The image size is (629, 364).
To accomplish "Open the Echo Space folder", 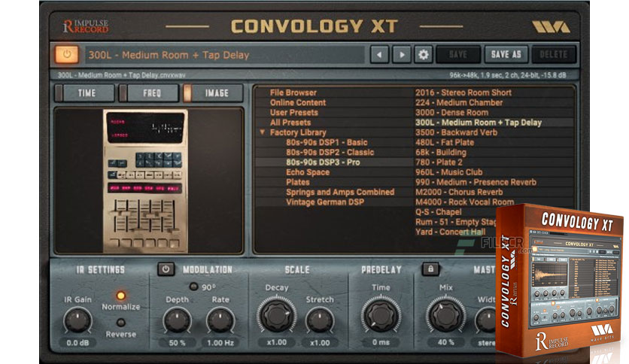I will click(308, 172).
